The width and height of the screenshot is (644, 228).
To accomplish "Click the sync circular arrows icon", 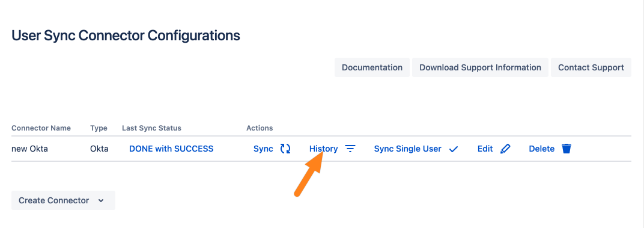I will click(x=285, y=149).
